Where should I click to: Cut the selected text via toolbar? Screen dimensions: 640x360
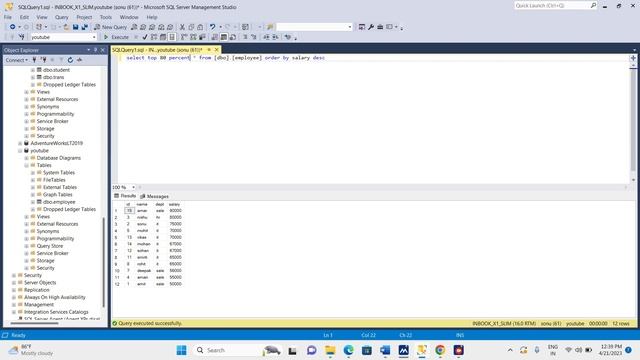[182, 27]
